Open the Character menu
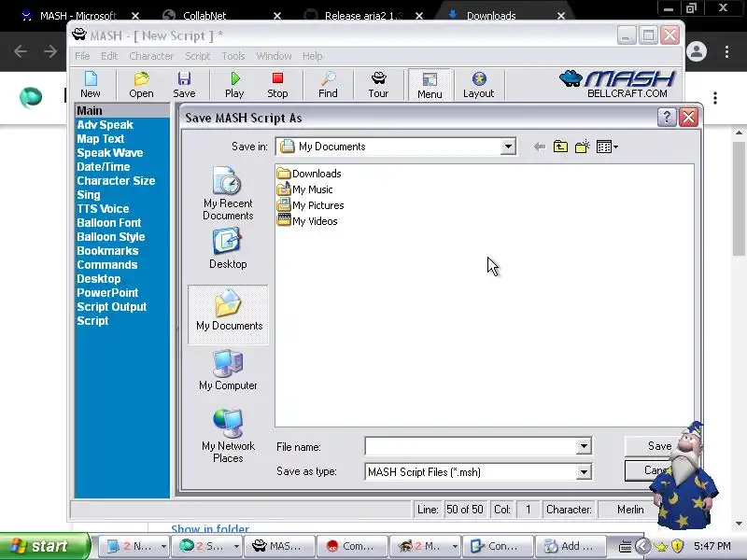The image size is (747, 560). click(151, 56)
